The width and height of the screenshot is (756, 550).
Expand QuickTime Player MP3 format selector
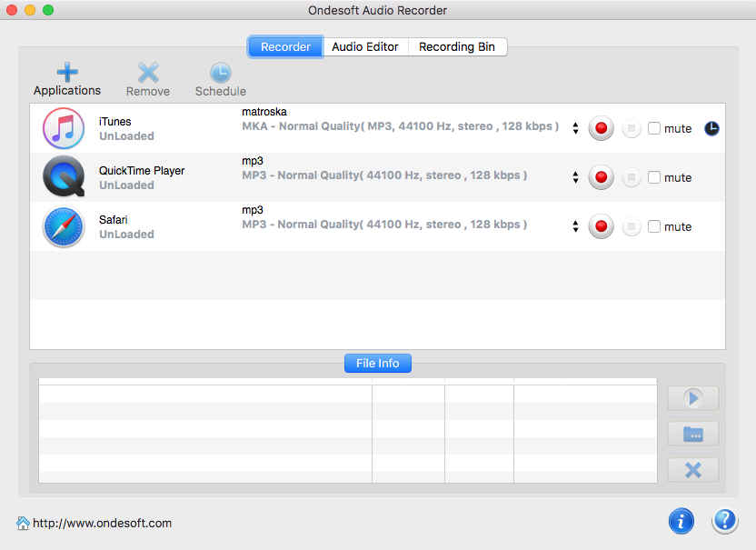pyautogui.click(x=575, y=178)
